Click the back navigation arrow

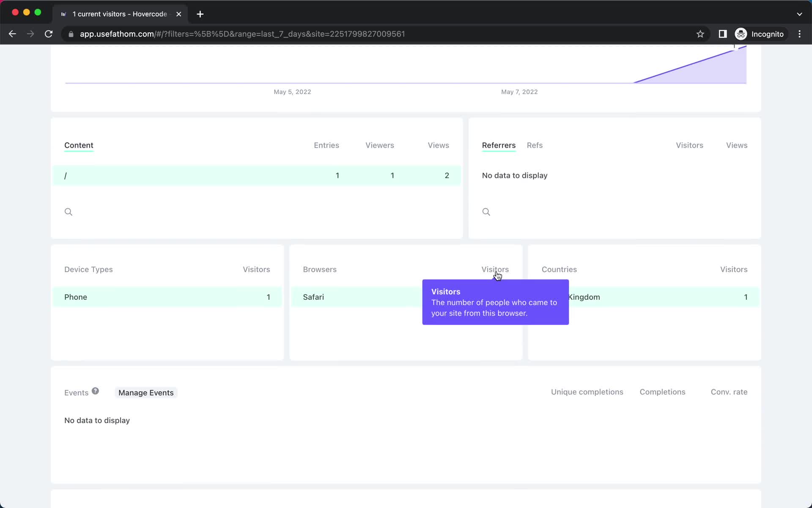(x=12, y=34)
